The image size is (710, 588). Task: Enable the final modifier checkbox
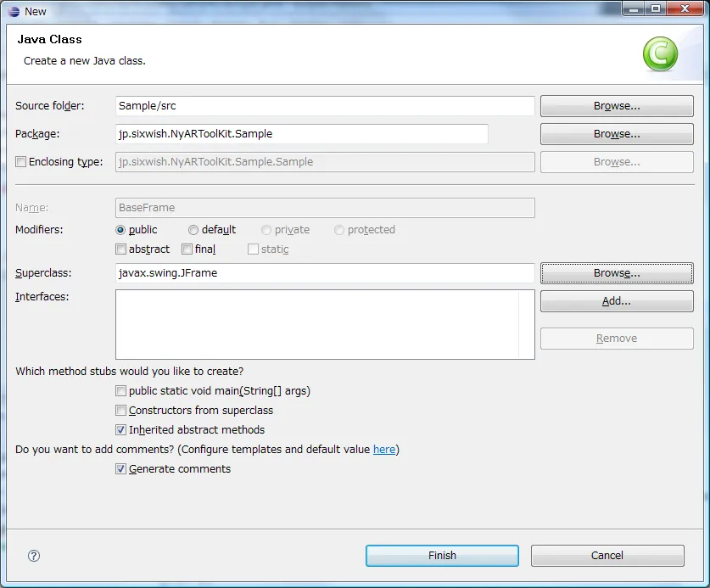click(187, 249)
